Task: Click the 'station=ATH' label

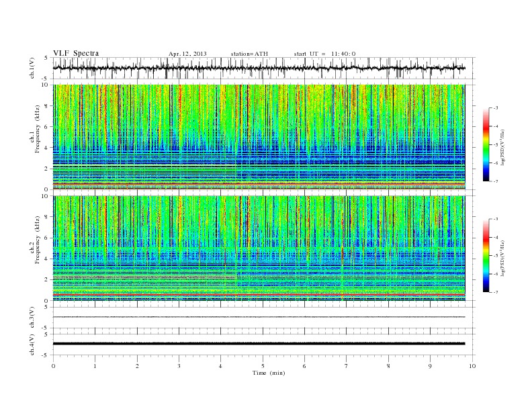Action: 249,54
